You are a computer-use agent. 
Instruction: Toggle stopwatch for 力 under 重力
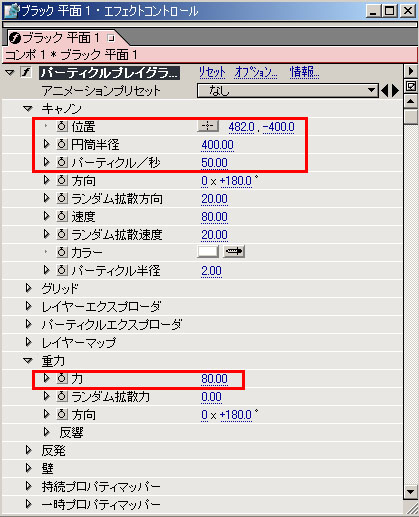point(62,378)
